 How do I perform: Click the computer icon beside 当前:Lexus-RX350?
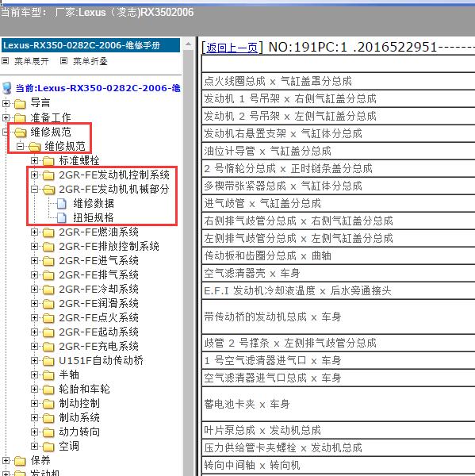click(7, 88)
